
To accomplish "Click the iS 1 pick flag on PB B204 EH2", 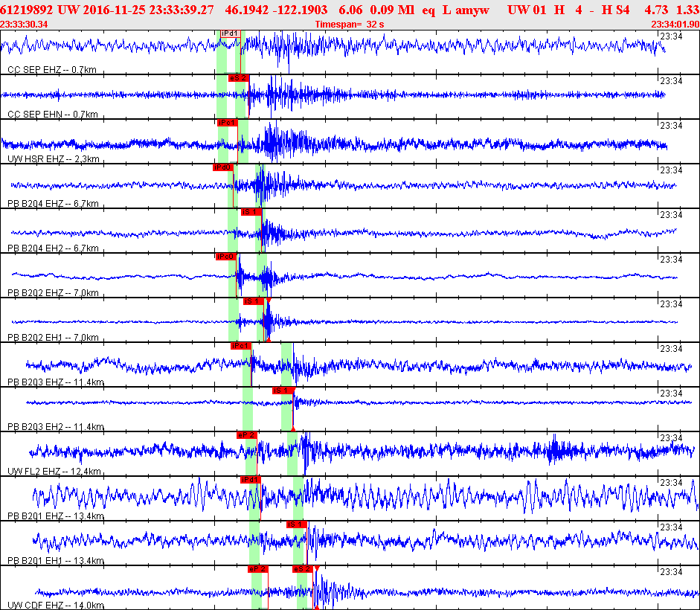I will pos(251,212).
